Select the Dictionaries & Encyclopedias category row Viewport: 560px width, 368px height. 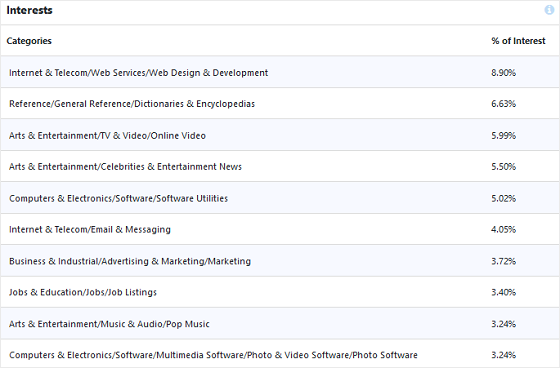point(280,104)
